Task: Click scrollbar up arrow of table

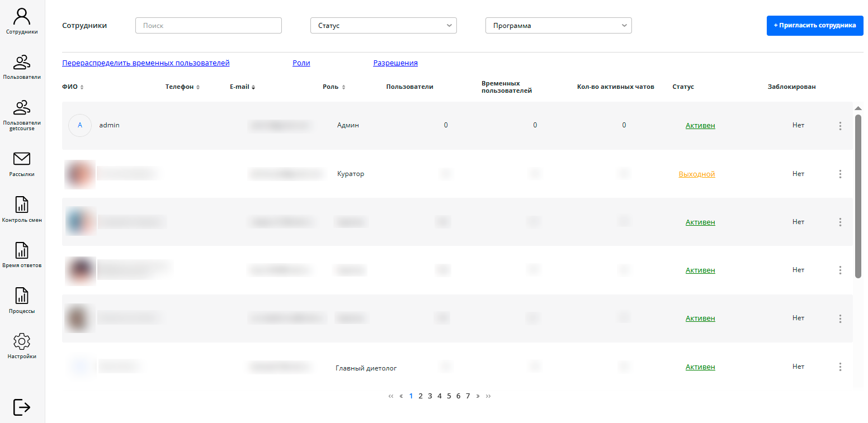Action: coord(858,108)
